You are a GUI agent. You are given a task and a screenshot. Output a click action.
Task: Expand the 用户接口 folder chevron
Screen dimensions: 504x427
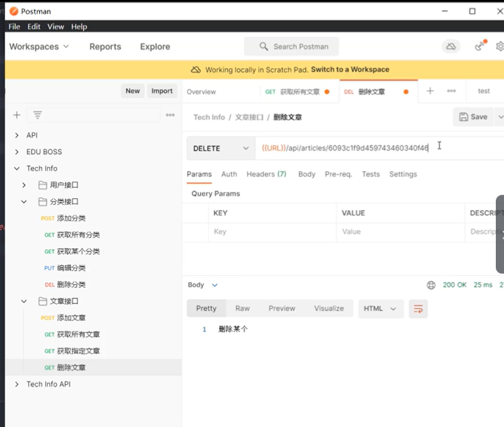coord(24,185)
